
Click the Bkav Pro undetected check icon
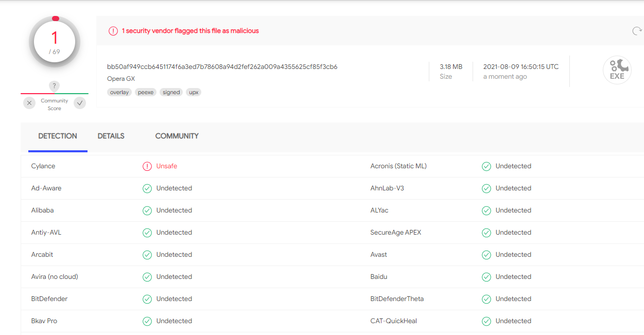click(x=147, y=321)
